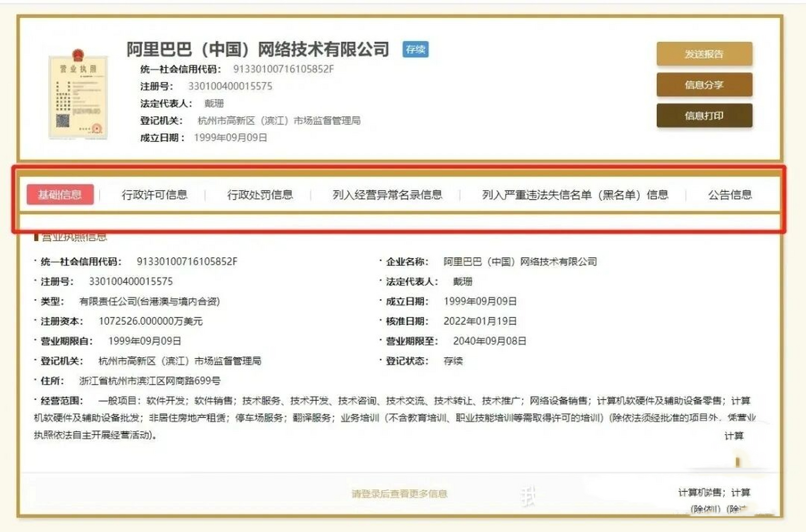Switch to the 公告信息 tab

pos(730,195)
